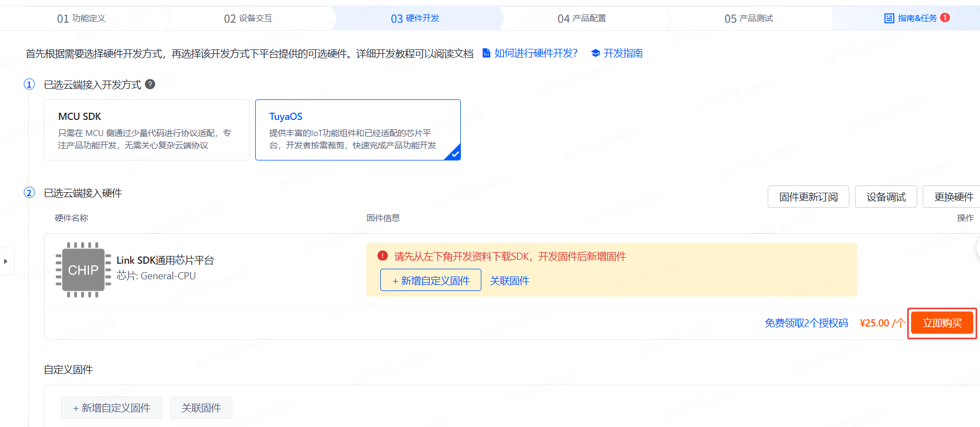Select the MCU SDK development method card
The height and width of the screenshot is (427, 980).
147,130
